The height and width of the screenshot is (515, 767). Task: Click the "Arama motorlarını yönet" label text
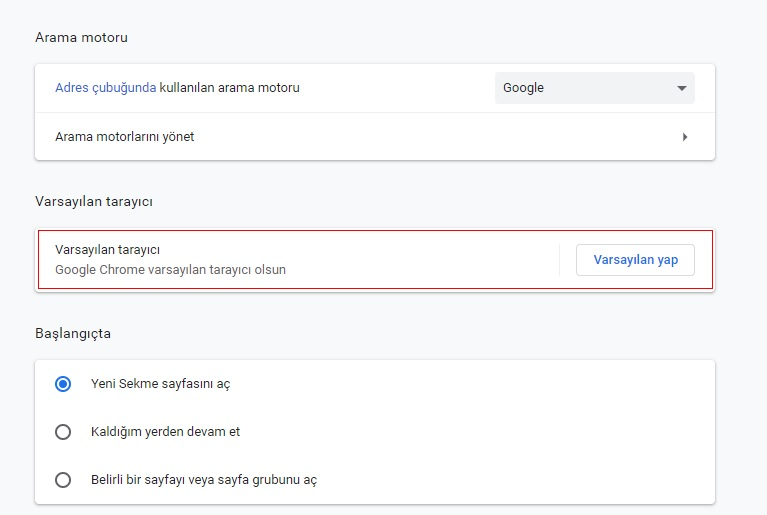(125, 137)
